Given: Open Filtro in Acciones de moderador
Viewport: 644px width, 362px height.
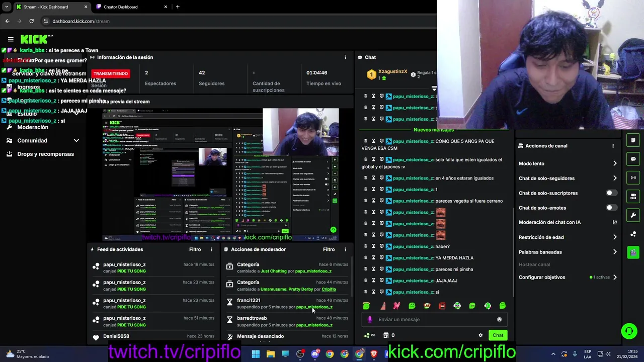Looking at the screenshot, I should click(329, 249).
